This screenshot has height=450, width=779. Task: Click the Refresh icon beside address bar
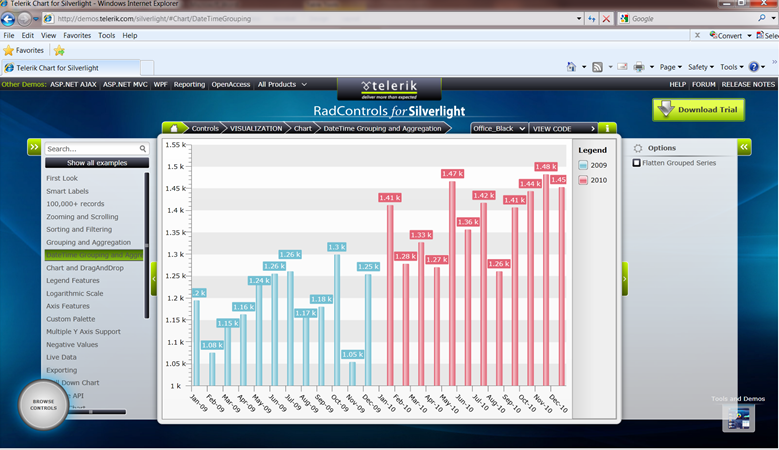(x=591, y=19)
